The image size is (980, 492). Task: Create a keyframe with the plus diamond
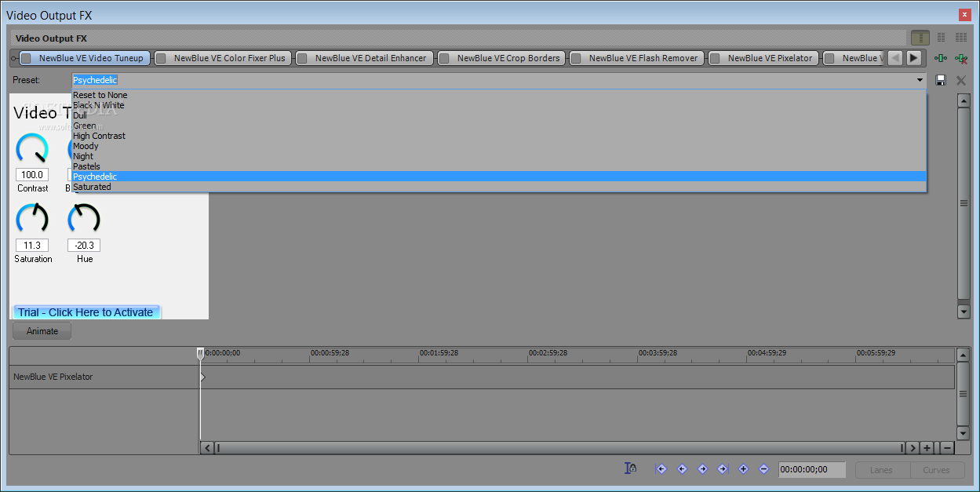[x=743, y=468]
